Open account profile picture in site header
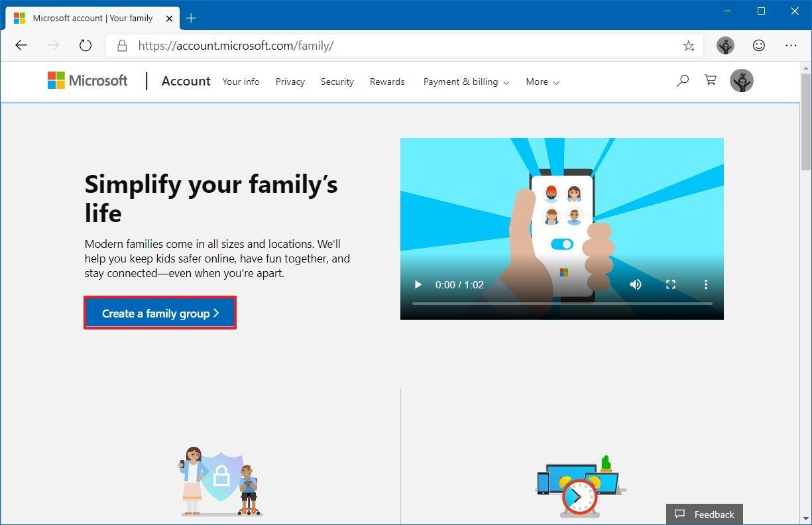The height and width of the screenshot is (525, 812). coord(742,81)
